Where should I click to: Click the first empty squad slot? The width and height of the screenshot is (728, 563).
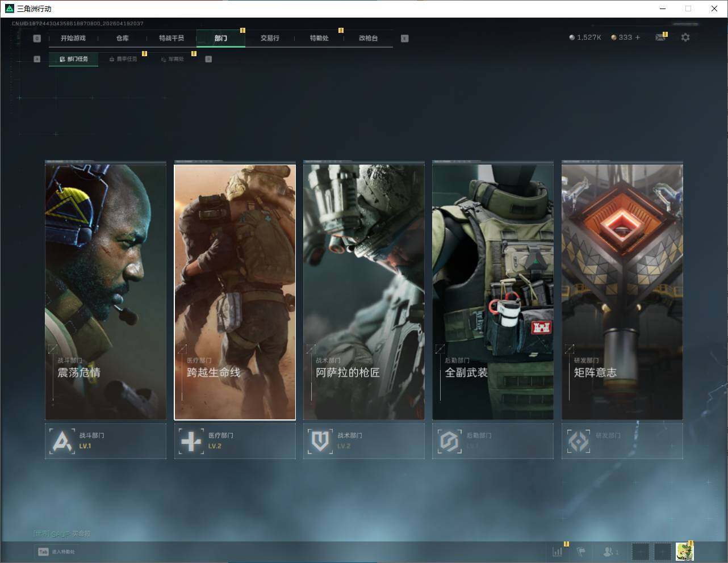[x=640, y=551]
